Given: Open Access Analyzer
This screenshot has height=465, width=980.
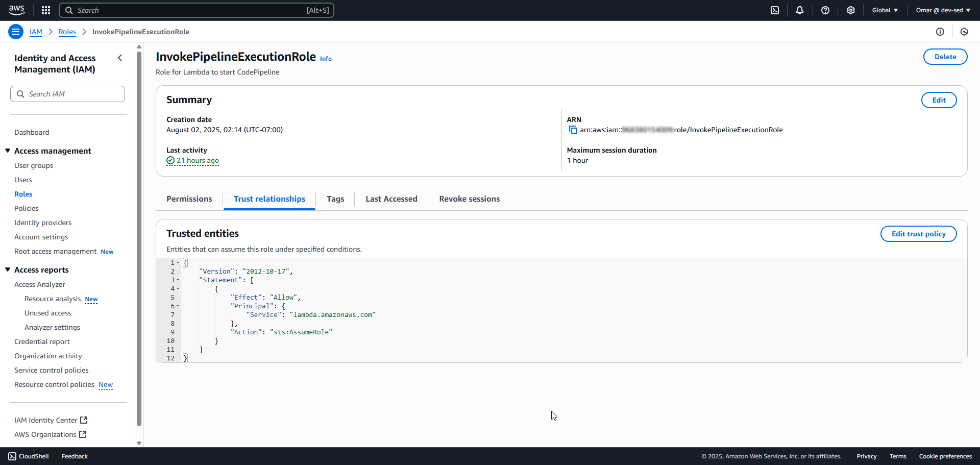Looking at the screenshot, I should click(x=40, y=284).
